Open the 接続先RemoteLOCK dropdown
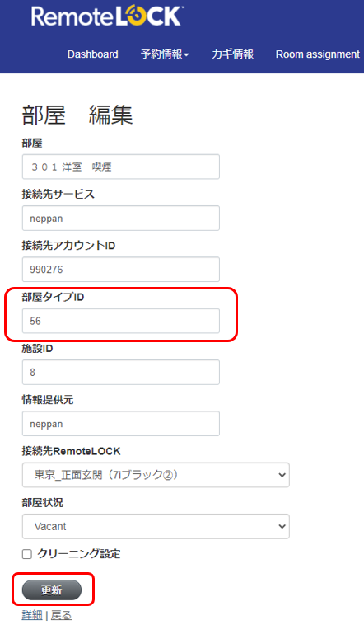 [x=156, y=475]
